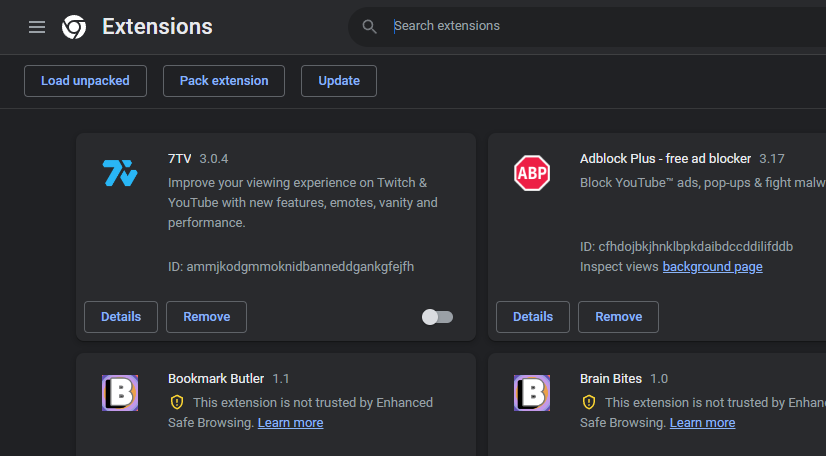The height and width of the screenshot is (456, 826).
Task: Click the Adblock Plus ABP icon
Action: click(x=532, y=173)
